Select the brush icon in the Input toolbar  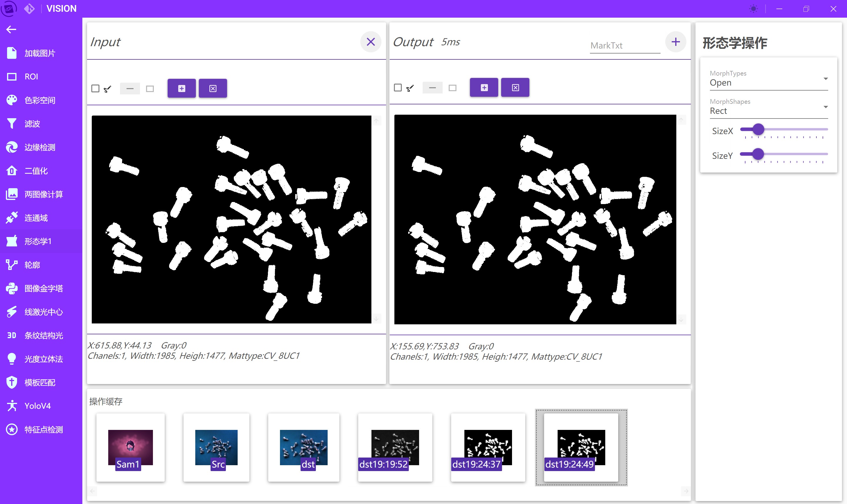pos(107,89)
